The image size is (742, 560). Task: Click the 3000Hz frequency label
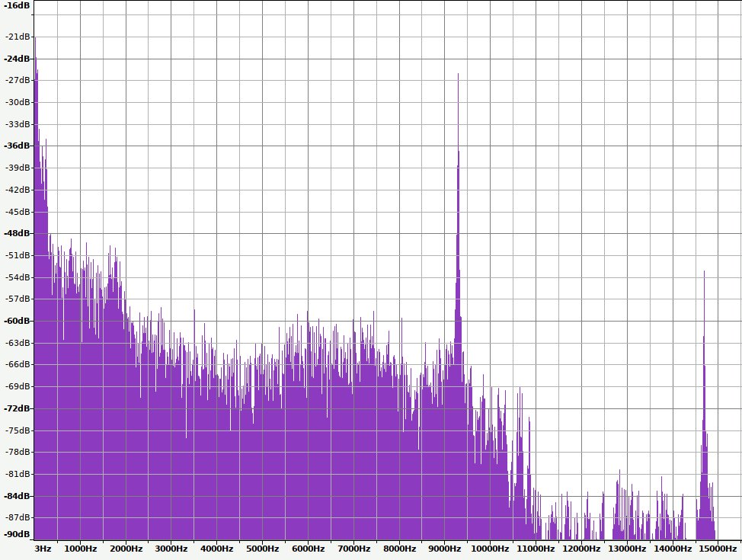[x=171, y=549]
